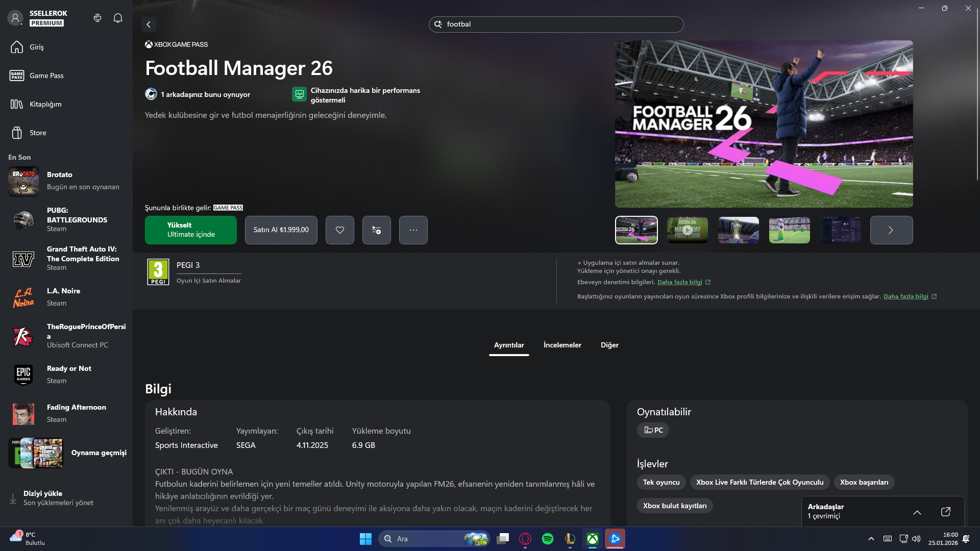Open Ready or Not from recent games
This screenshot has width=980, height=551.
tap(66, 375)
